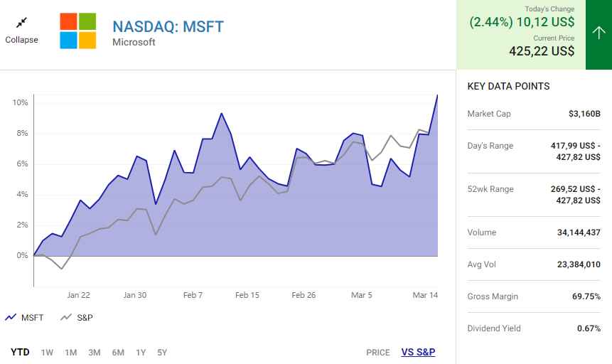Image resolution: width=612 pixels, height=364 pixels.
Task: Click the Market Cap data row
Action: 533,114
